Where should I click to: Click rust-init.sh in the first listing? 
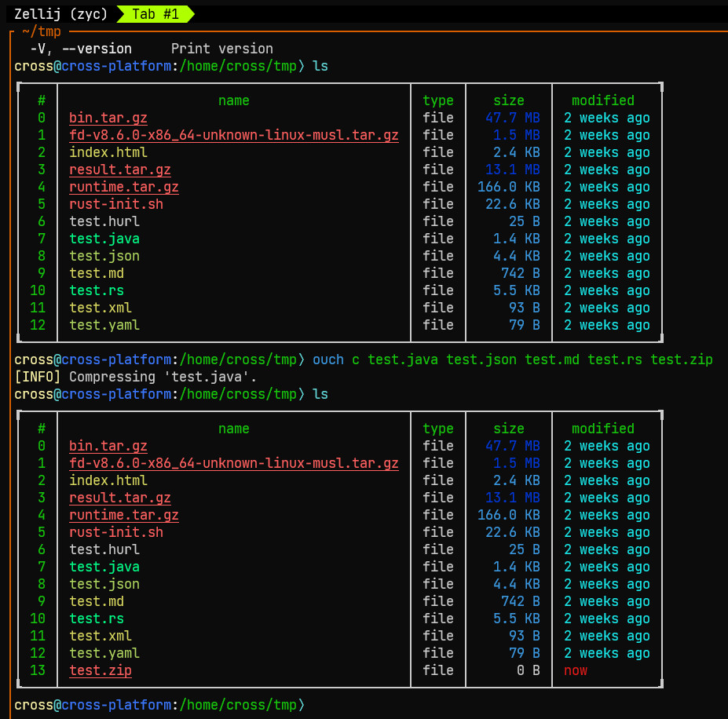[116, 204]
